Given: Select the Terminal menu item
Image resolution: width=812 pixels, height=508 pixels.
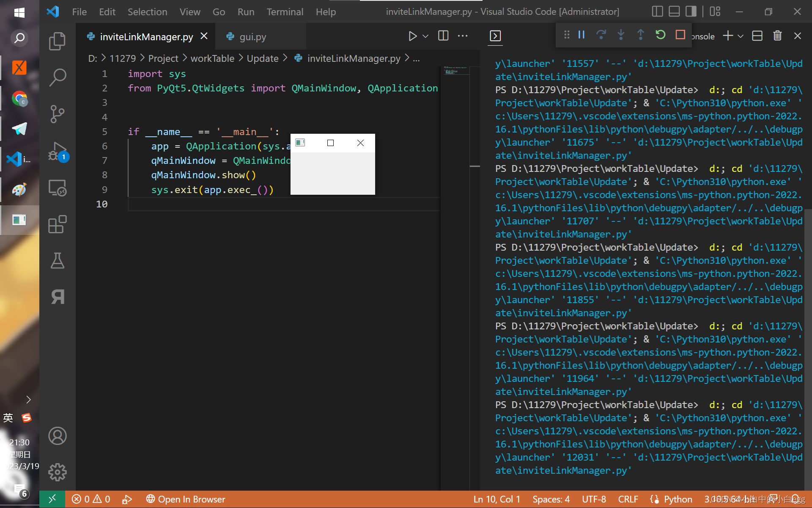Looking at the screenshot, I should 285,12.
